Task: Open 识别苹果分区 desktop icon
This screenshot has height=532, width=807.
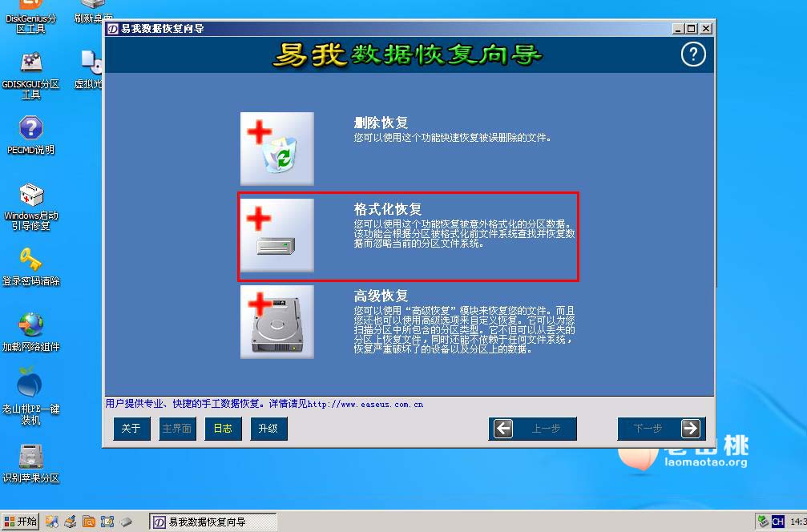Action: pyautogui.click(x=31, y=463)
